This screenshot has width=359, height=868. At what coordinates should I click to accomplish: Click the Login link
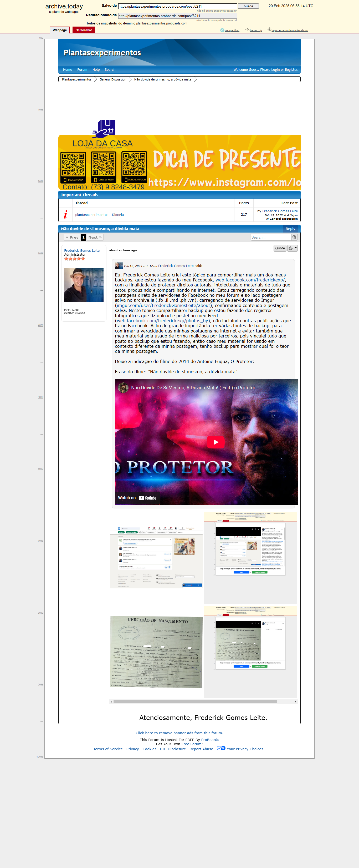(275, 70)
